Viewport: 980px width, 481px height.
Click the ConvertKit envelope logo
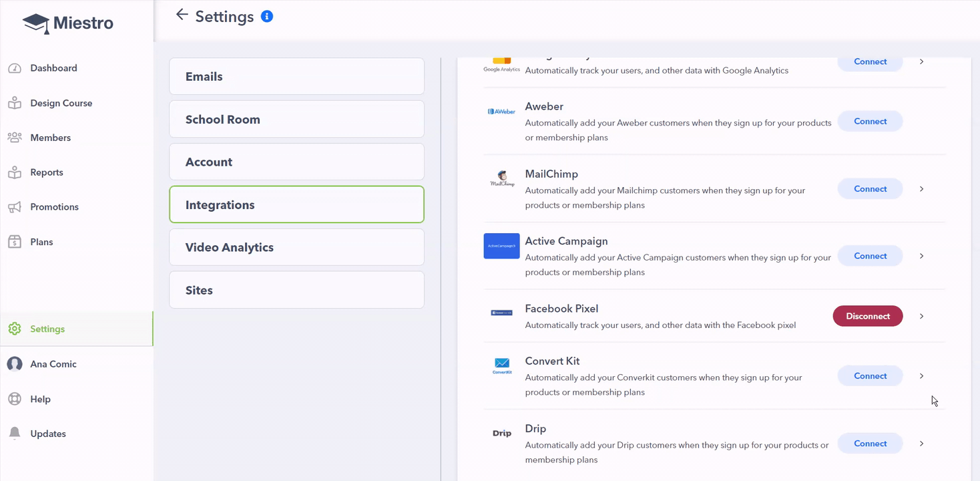[502, 365]
